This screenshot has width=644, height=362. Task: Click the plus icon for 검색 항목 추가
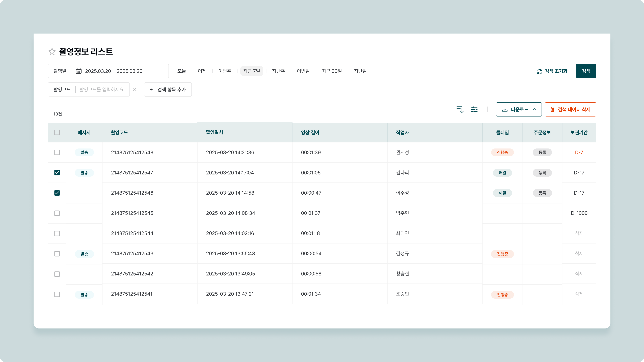(x=151, y=89)
